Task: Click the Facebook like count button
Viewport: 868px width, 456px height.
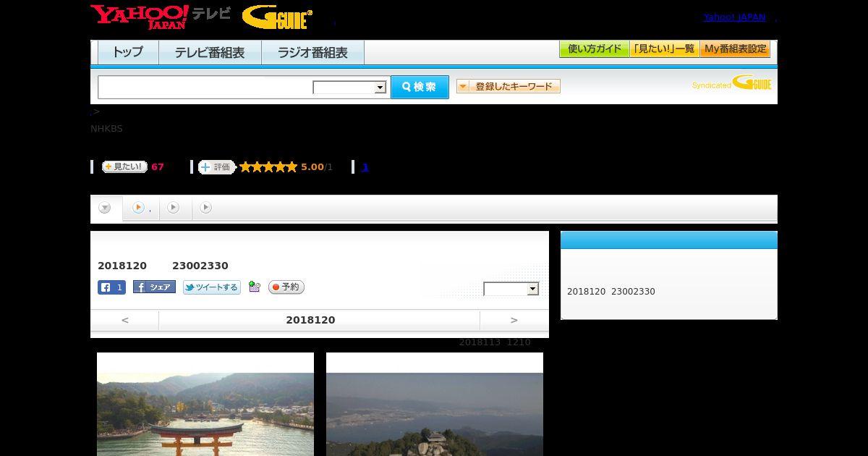Action: click(111, 287)
